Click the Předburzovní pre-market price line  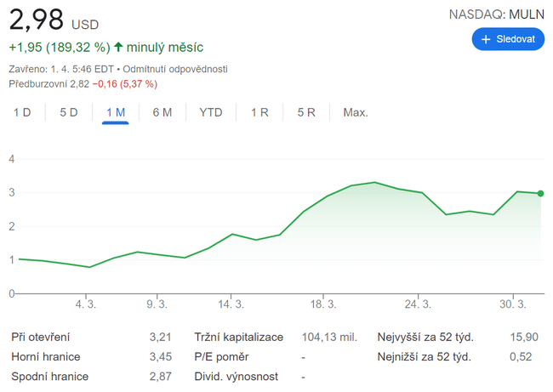click(83, 83)
